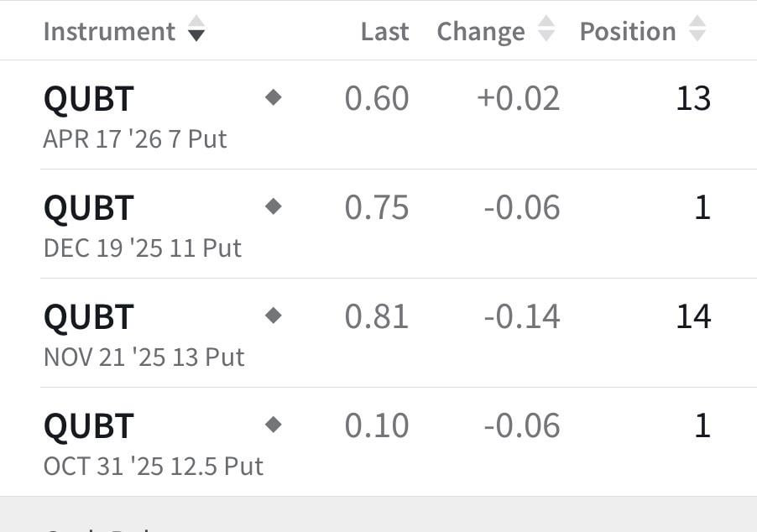Sort by Instrument column arrows
757x532 pixels.
(x=196, y=29)
